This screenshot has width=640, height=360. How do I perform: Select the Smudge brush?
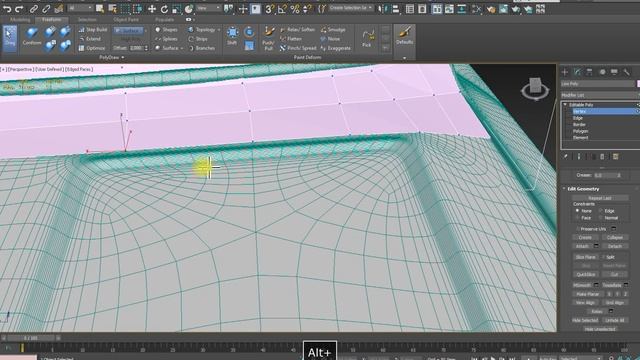pyautogui.click(x=333, y=30)
